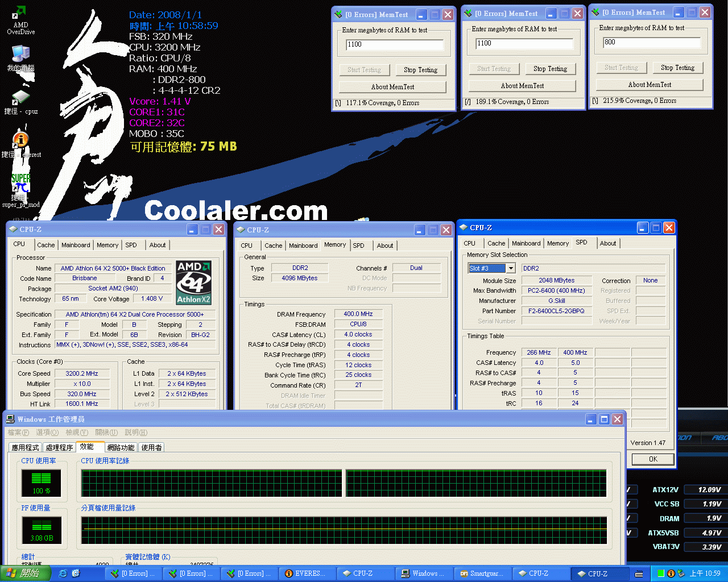Select Mainboard tab in the Slot #3 CPU-Z window
This screenshot has width=728, height=582.
[x=526, y=243]
